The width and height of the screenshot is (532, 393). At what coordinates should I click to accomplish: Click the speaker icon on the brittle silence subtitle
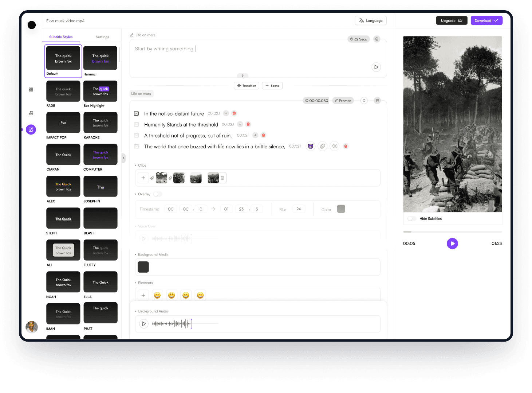pyautogui.click(x=334, y=146)
